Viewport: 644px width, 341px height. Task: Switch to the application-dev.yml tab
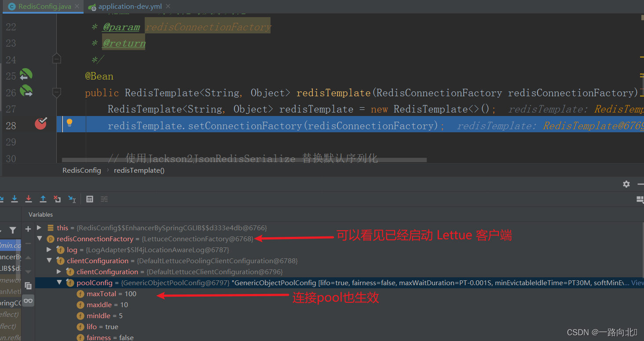130,7
